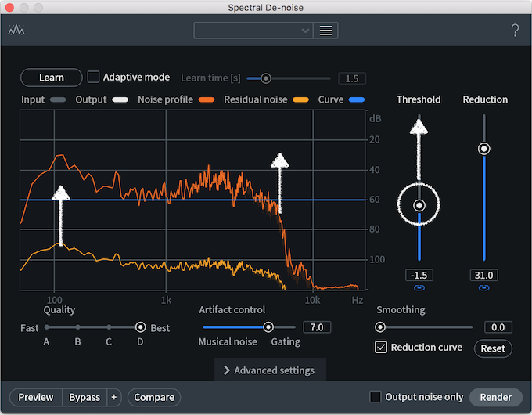Close the Spectral De-noise window
Image resolution: width=532 pixels, height=415 pixels.
coord(9,7)
